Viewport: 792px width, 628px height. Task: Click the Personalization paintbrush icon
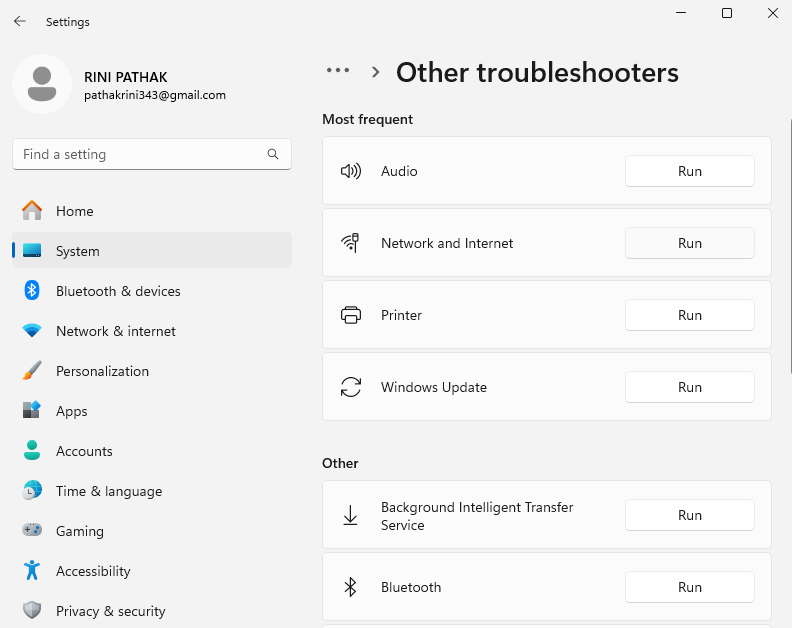tap(32, 371)
